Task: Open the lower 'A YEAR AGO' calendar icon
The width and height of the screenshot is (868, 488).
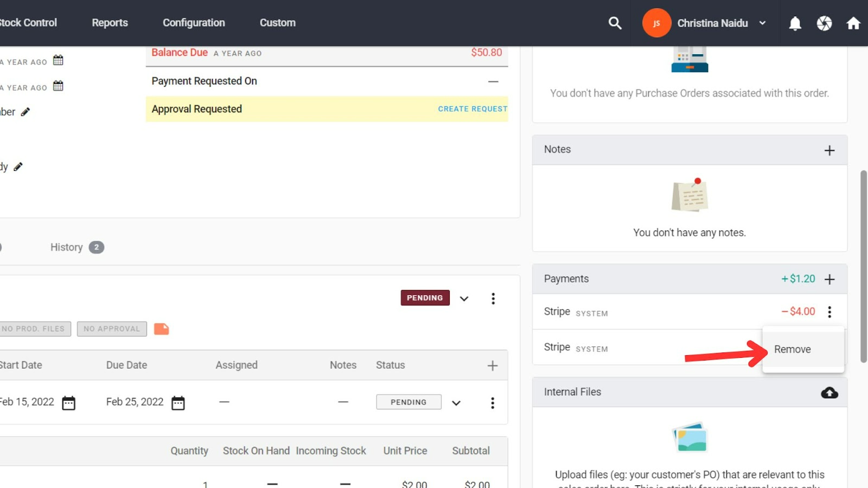Action: (58, 86)
